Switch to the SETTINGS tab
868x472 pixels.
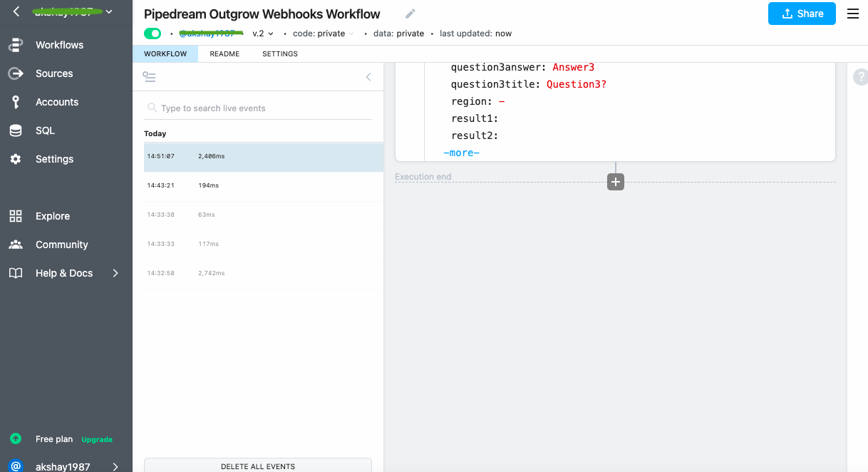(280, 54)
